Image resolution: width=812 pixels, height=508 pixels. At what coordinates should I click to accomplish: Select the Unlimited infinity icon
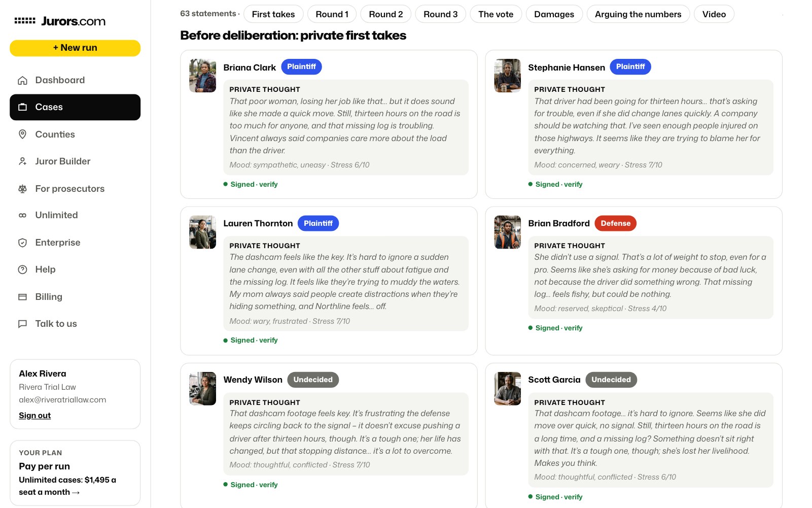22,215
